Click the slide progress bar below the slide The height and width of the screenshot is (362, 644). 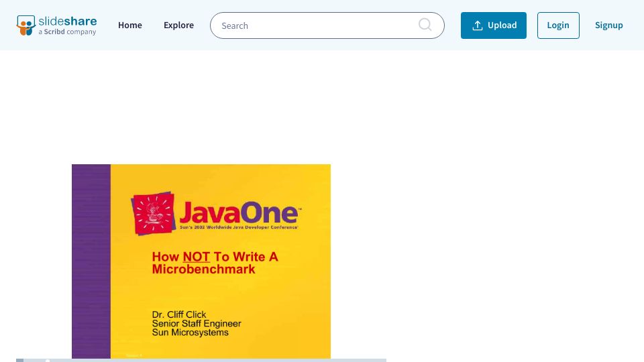[201, 361]
